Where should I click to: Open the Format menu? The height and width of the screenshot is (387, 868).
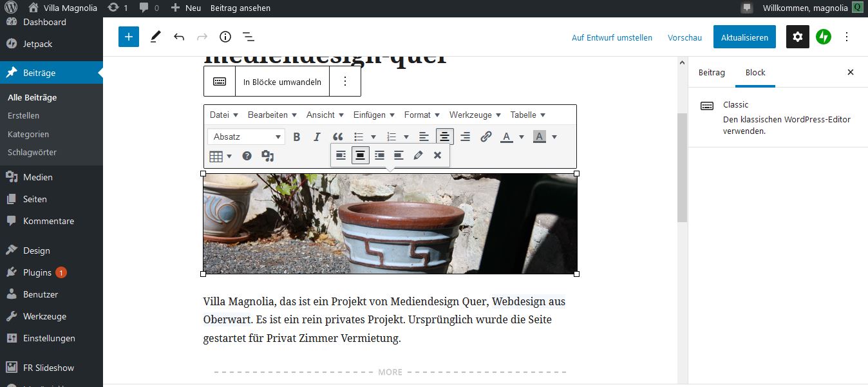417,115
